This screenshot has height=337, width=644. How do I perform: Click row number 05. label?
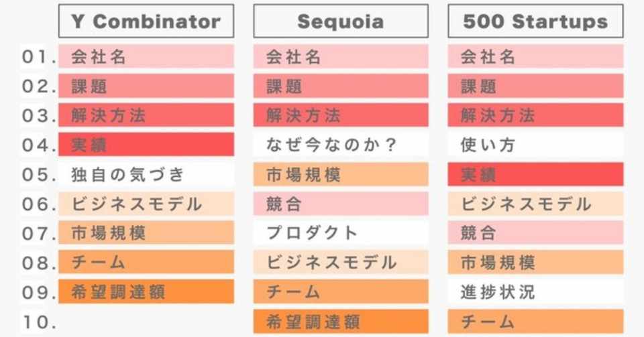pos(38,175)
